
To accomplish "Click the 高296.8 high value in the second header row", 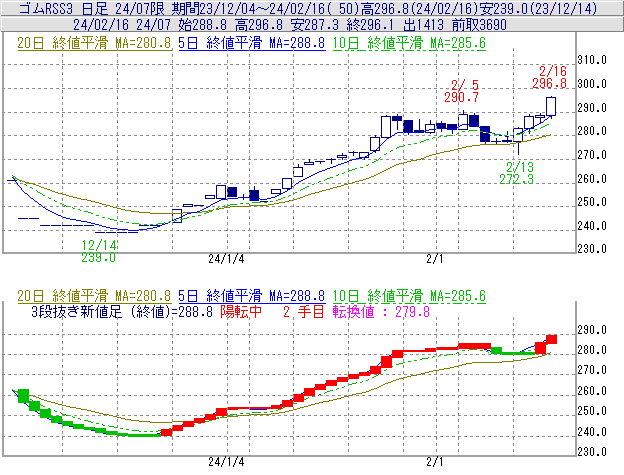I will [x=259, y=25].
